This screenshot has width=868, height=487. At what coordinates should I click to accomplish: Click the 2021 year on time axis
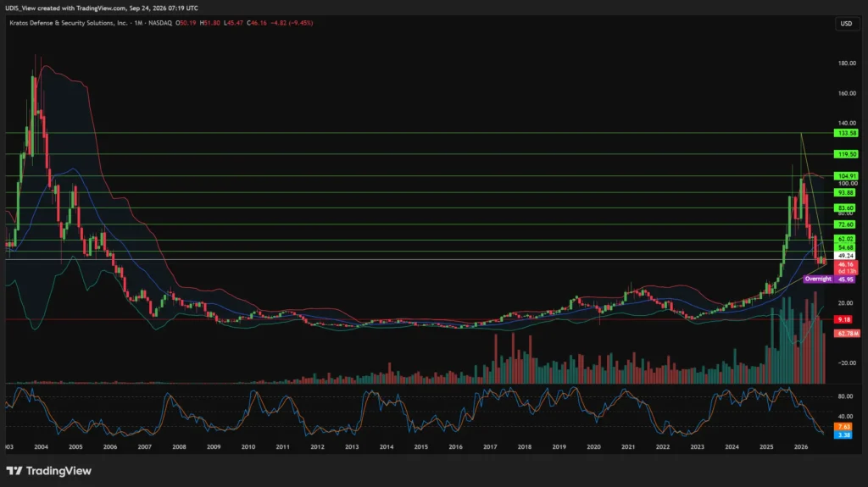coord(628,447)
